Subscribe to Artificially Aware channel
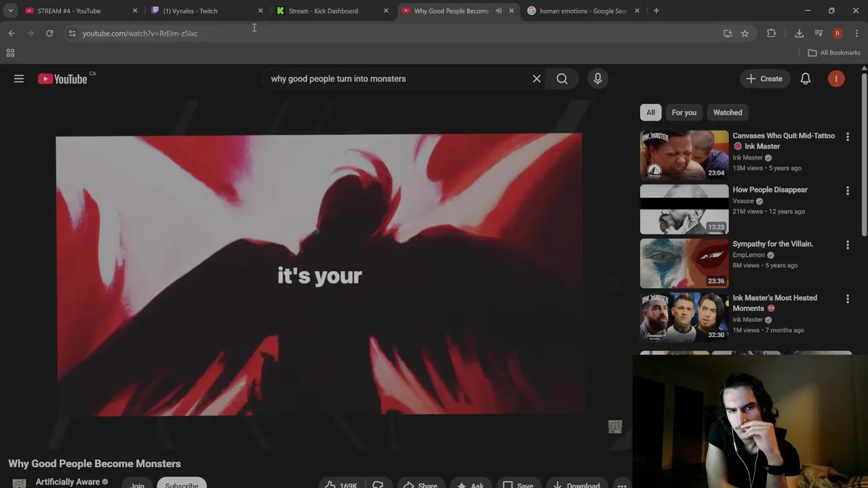The image size is (868, 488). coord(182,484)
